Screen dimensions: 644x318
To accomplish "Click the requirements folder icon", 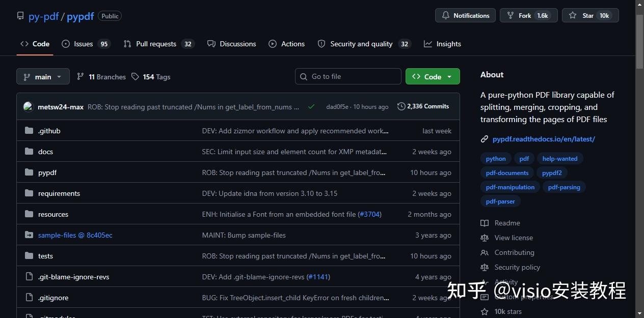I will click(x=29, y=193).
